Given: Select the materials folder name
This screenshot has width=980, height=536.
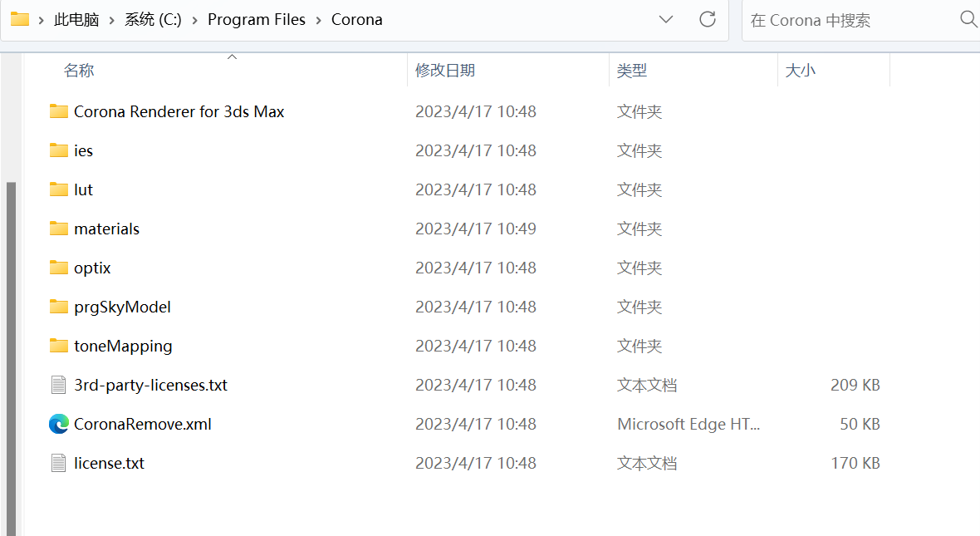Looking at the screenshot, I should tap(107, 229).
